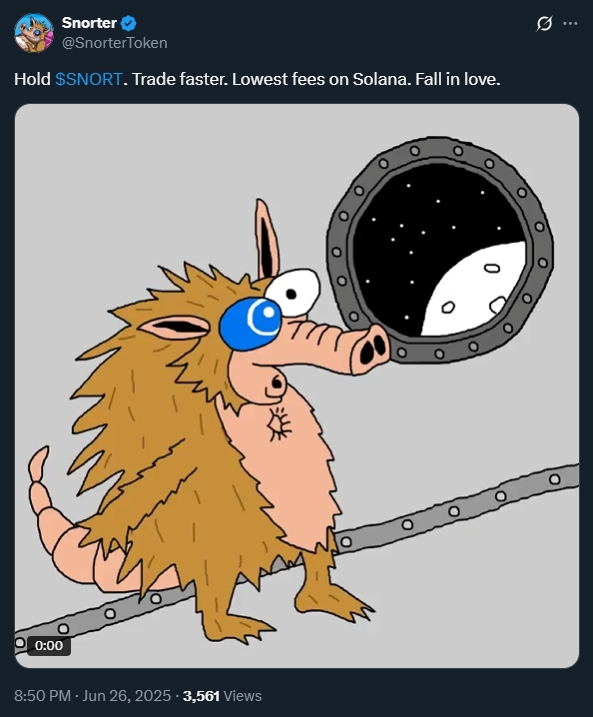This screenshot has width=593, height=717.
Task: Click the blue verified checkmark badge
Action: coord(128,22)
